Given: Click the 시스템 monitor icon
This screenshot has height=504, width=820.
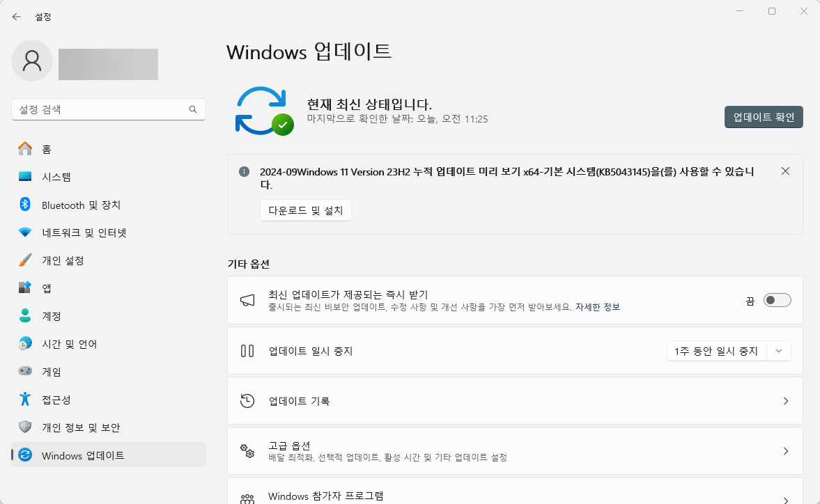Looking at the screenshot, I should 25,177.
